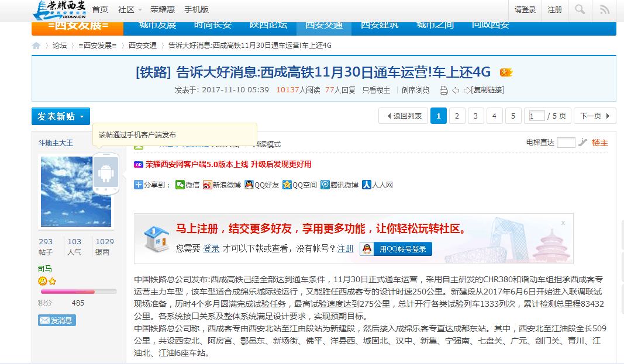Open the RSS feed icon
Screen dimensions: 624x364
click(x=605, y=9)
